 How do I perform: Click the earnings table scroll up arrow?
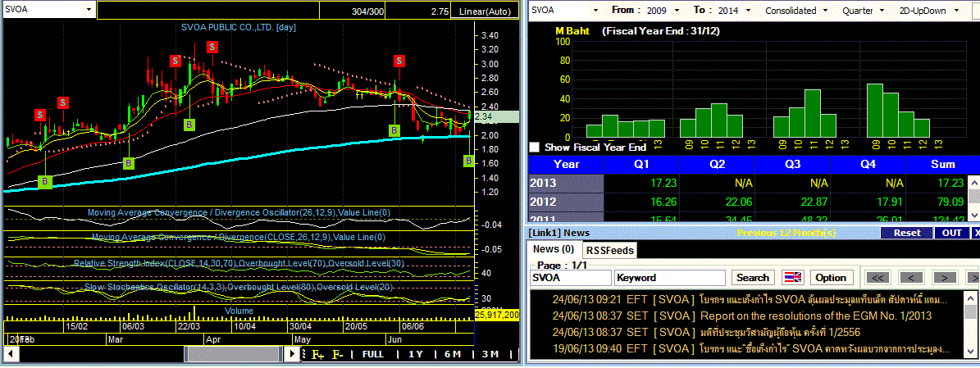point(973,183)
